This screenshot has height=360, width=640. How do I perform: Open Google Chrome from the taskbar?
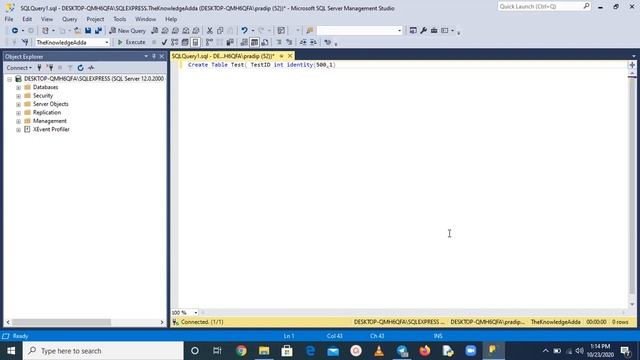coord(241,351)
